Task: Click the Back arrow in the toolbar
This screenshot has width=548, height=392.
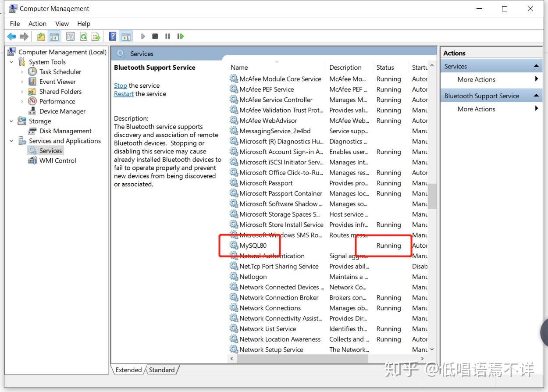Action: click(12, 36)
